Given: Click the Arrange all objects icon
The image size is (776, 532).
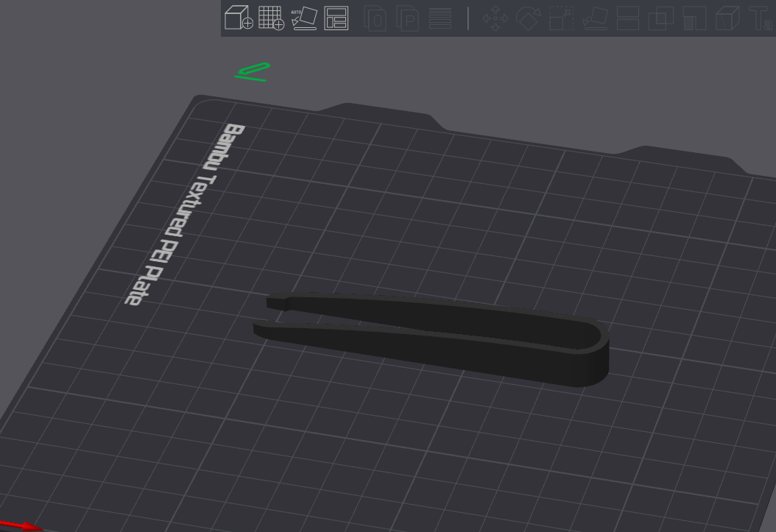Looking at the screenshot, I should [336, 18].
